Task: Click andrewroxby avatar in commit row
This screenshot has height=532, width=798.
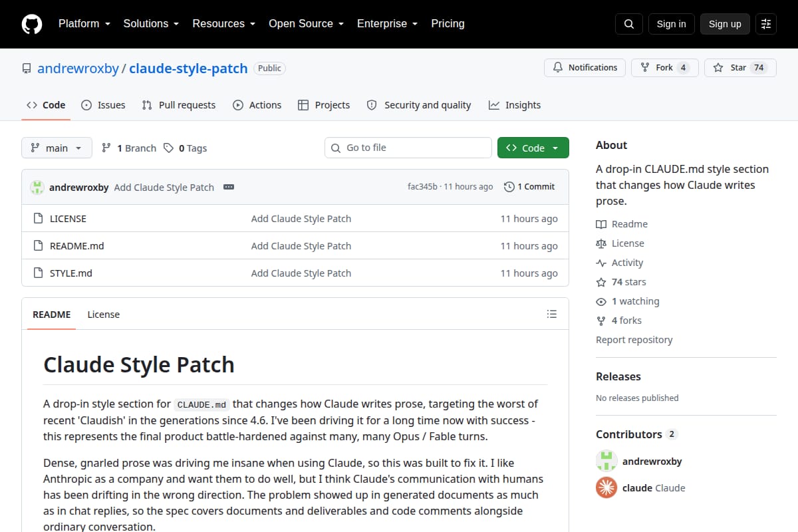Action: (37, 188)
